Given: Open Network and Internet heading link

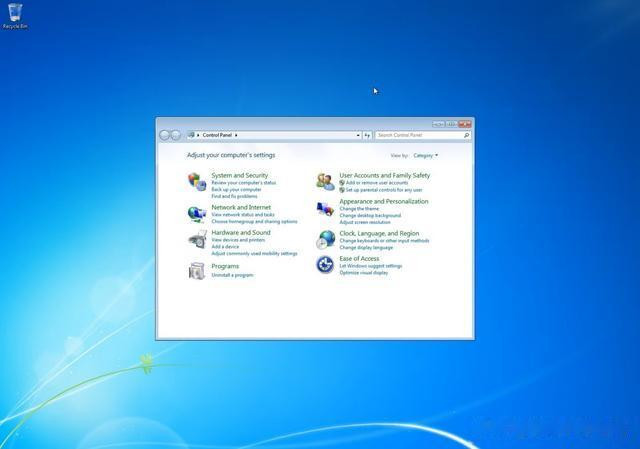Looking at the screenshot, I should (x=241, y=207).
